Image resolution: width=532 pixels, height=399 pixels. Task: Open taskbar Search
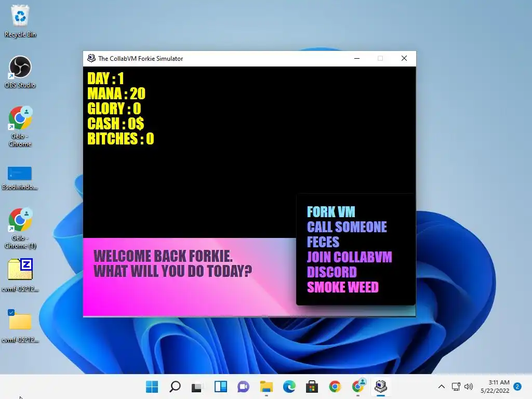175,387
